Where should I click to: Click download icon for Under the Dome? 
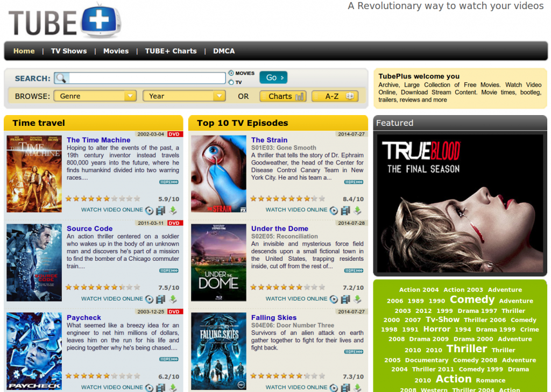pos(357,300)
